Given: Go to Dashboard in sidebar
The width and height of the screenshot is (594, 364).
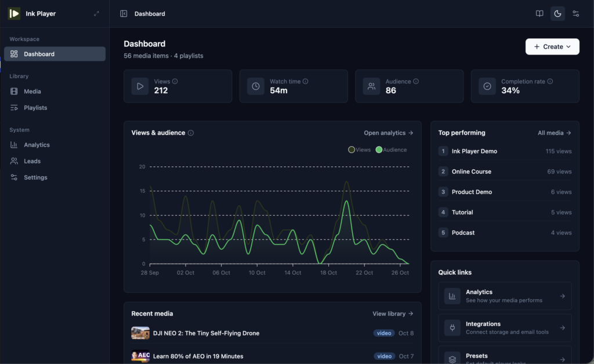Looking at the screenshot, I should pyautogui.click(x=55, y=54).
